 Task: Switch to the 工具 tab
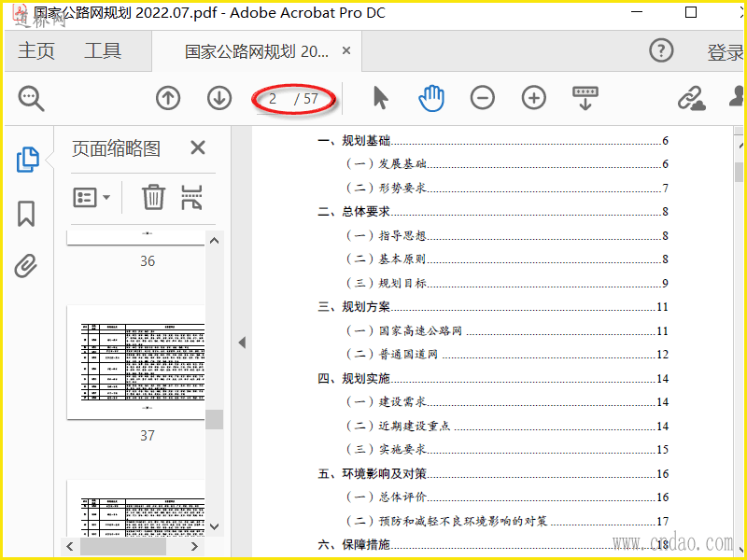point(103,51)
